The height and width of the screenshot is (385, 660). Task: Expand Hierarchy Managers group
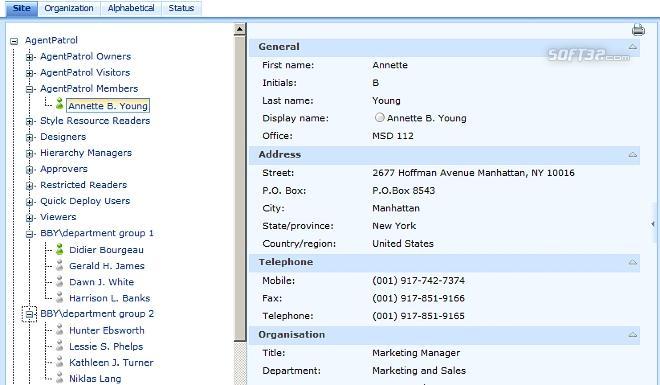(29, 153)
